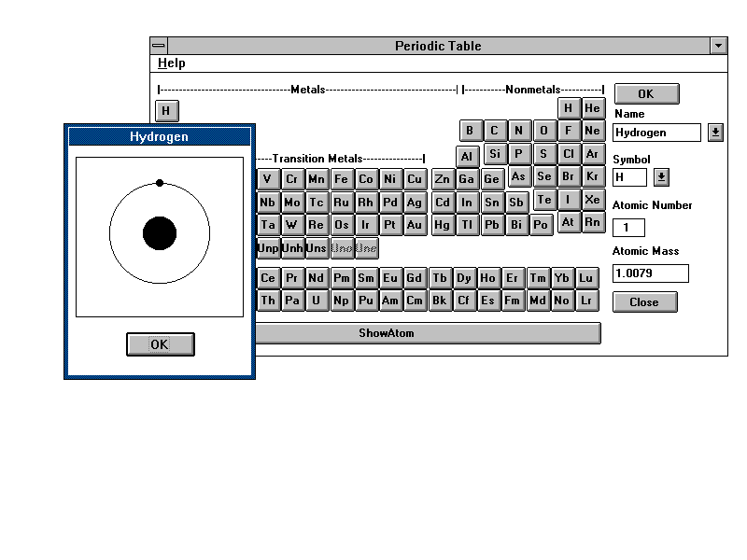Click the Carbon (C) element button

click(494, 131)
